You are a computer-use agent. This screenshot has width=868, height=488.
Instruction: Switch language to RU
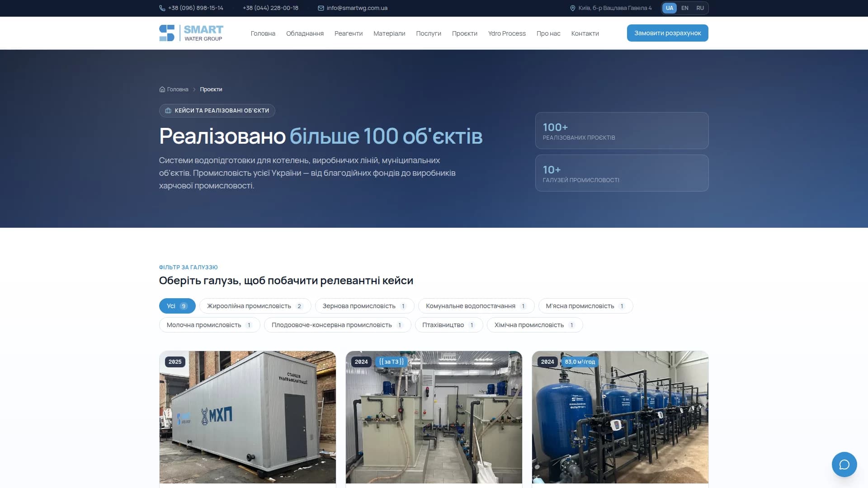pyautogui.click(x=700, y=8)
